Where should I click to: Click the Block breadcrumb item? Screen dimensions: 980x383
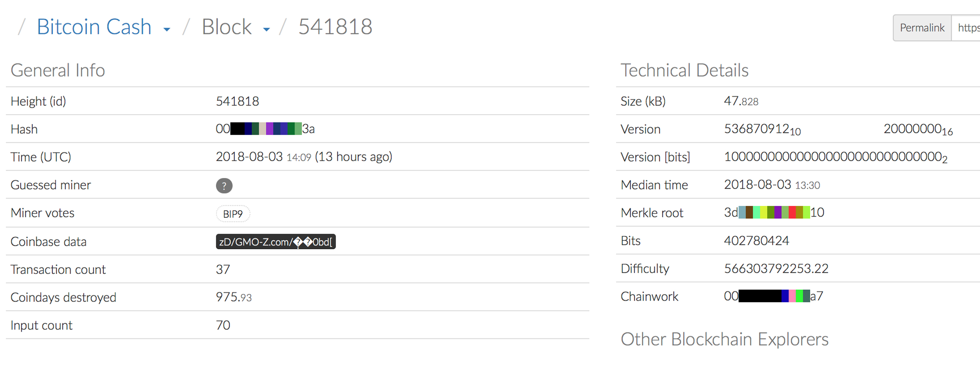[226, 27]
